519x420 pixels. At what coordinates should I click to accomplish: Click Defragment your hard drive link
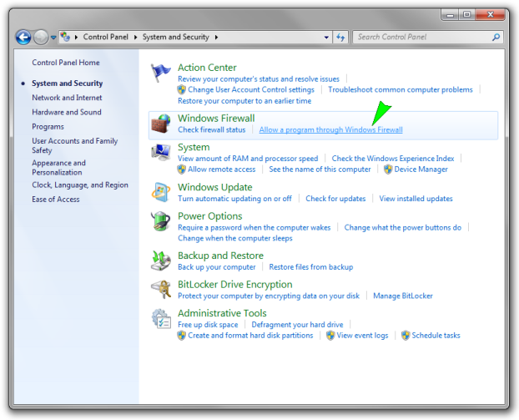(297, 325)
